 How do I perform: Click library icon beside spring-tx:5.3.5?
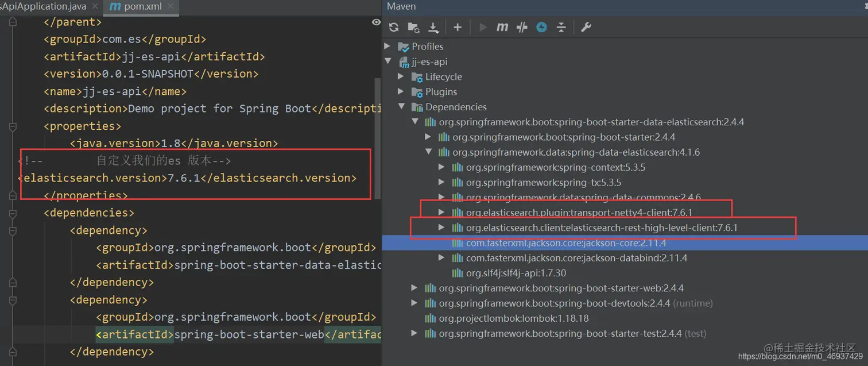458,182
